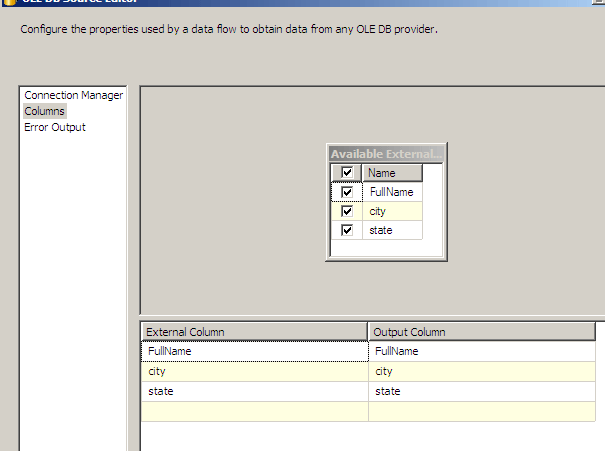Toggle the select-all checkbox beside Name header
This screenshot has height=451, width=605.
coord(347,172)
